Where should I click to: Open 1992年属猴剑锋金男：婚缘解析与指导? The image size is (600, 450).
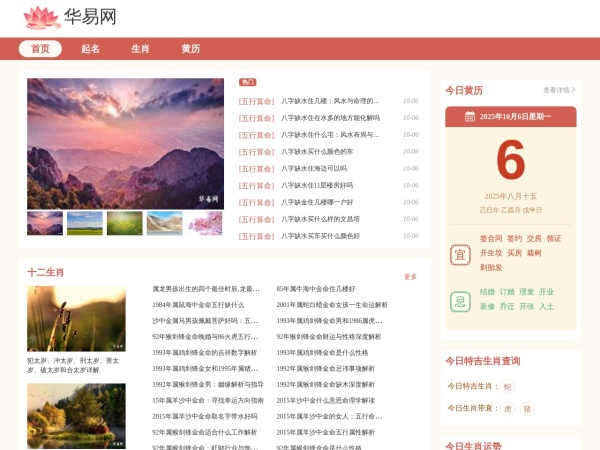click(x=208, y=385)
